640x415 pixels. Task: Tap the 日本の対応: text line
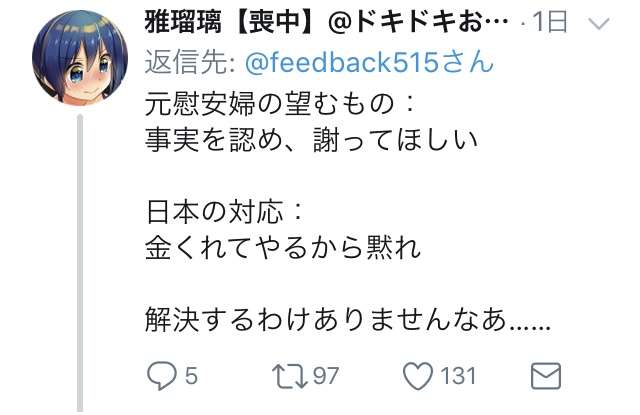(x=224, y=211)
